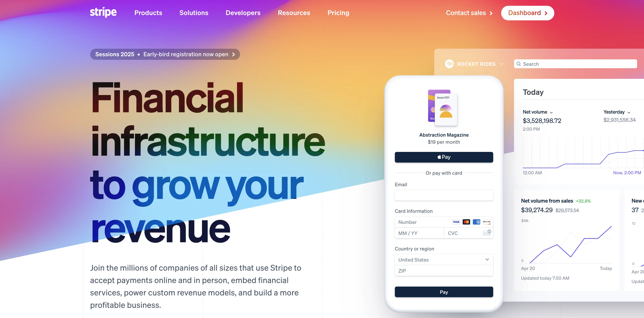Open the Developers menu item

coord(243,12)
